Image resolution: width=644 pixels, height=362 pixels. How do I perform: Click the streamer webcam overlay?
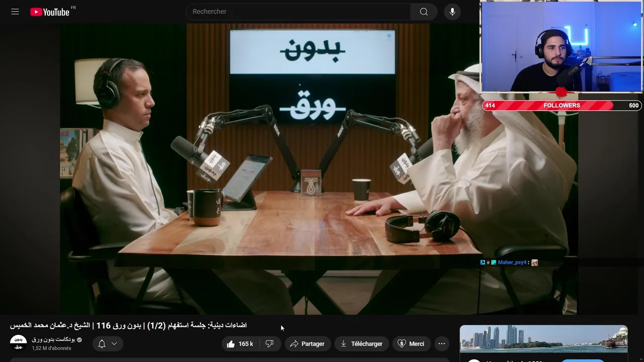[561, 46]
